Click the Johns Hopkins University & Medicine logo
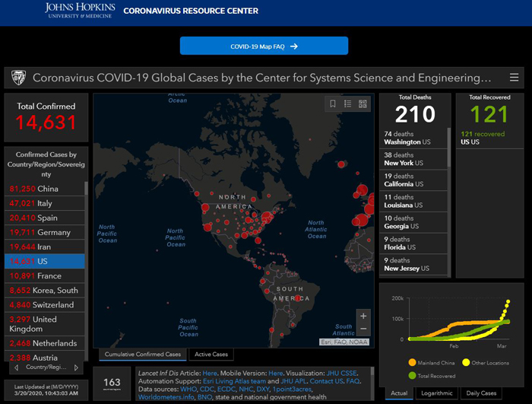Viewport: 532px width, 404px height. (80, 10)
